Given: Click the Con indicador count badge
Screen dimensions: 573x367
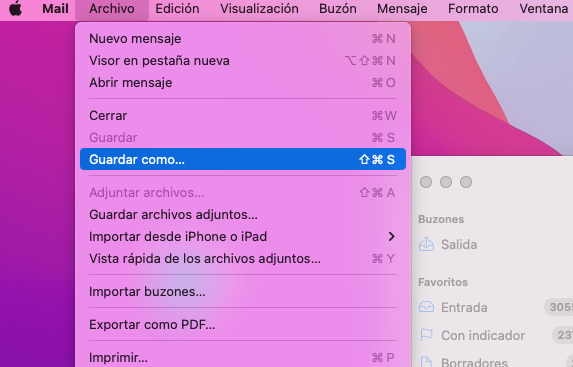Looking at the screenshot, I should point(563,335).
